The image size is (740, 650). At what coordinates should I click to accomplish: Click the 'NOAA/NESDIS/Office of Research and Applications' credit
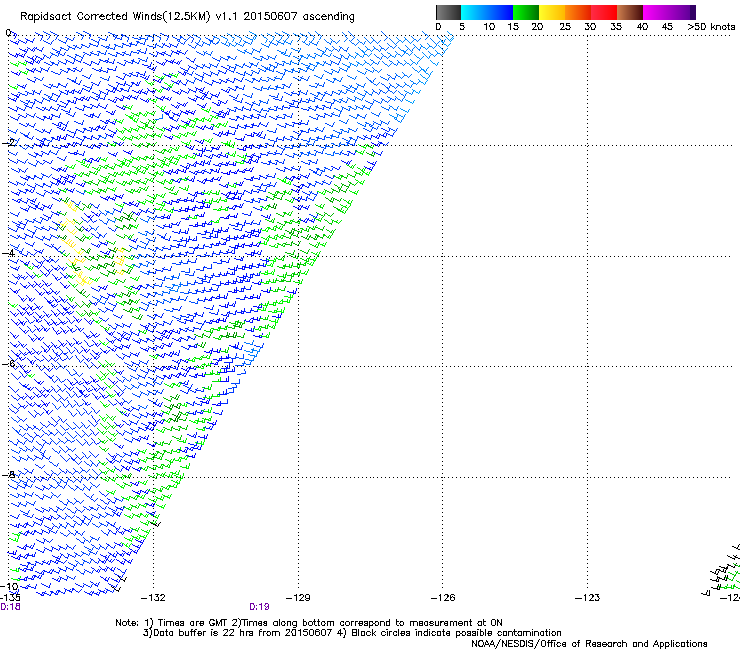[x=589, y=644]
